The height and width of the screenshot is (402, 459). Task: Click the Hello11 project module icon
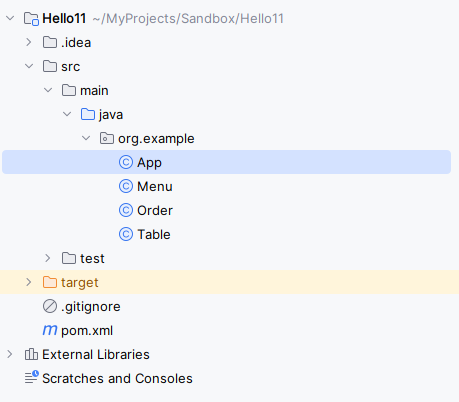click(31, 19)
